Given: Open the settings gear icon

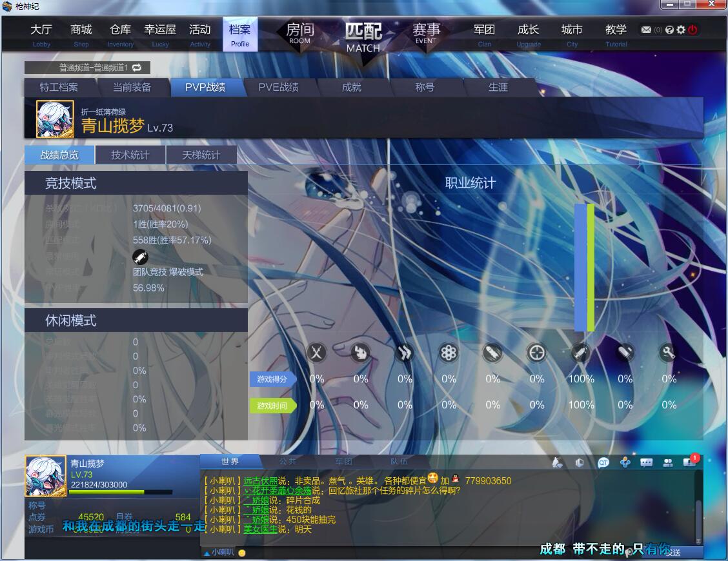Looking at the screenshot, I should (x=681, y=30).
